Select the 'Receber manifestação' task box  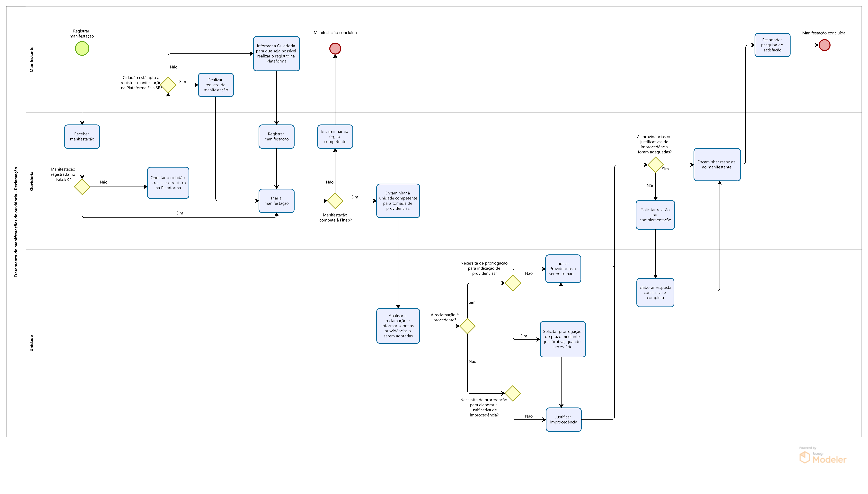click(x=82, y=137)
